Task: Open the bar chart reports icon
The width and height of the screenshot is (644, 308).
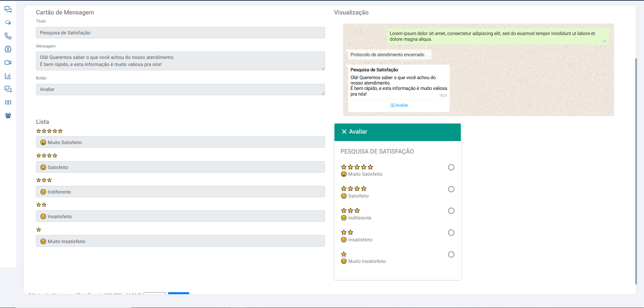Action: (8, 76)
